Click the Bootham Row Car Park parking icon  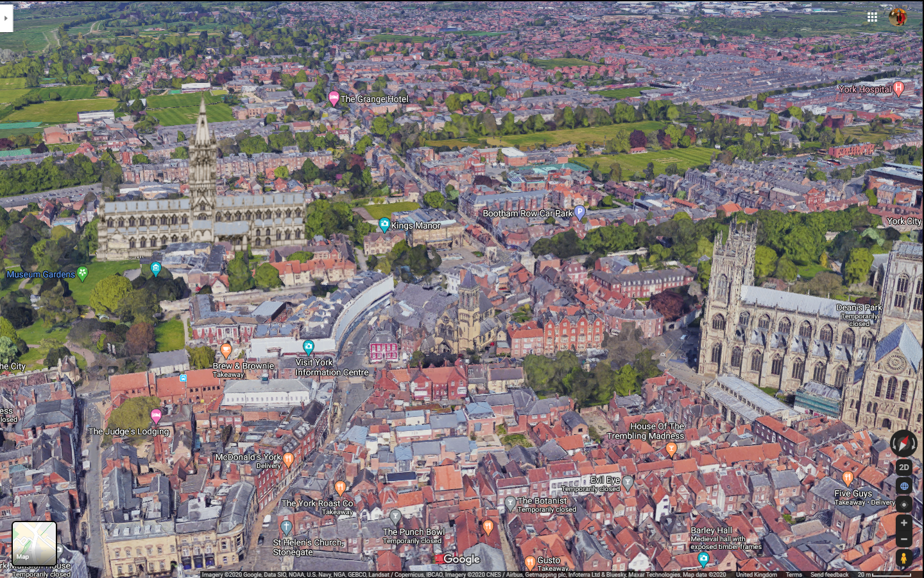tap(581, 212)
